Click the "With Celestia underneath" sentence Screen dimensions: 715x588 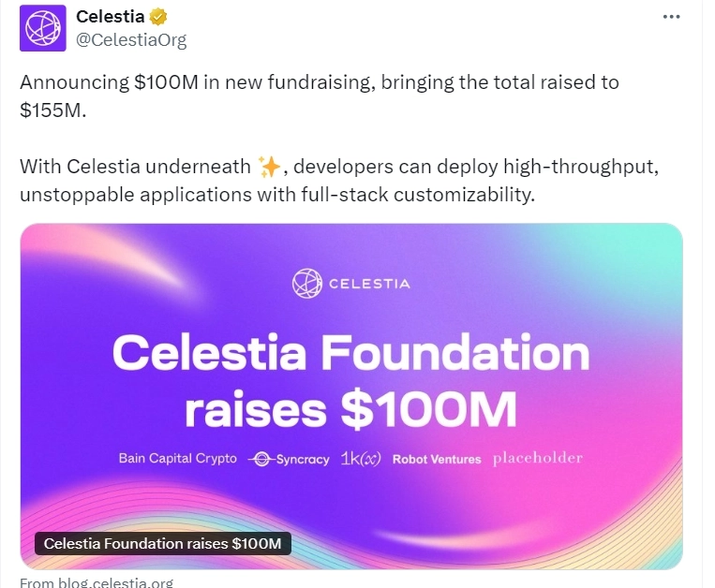136,167
